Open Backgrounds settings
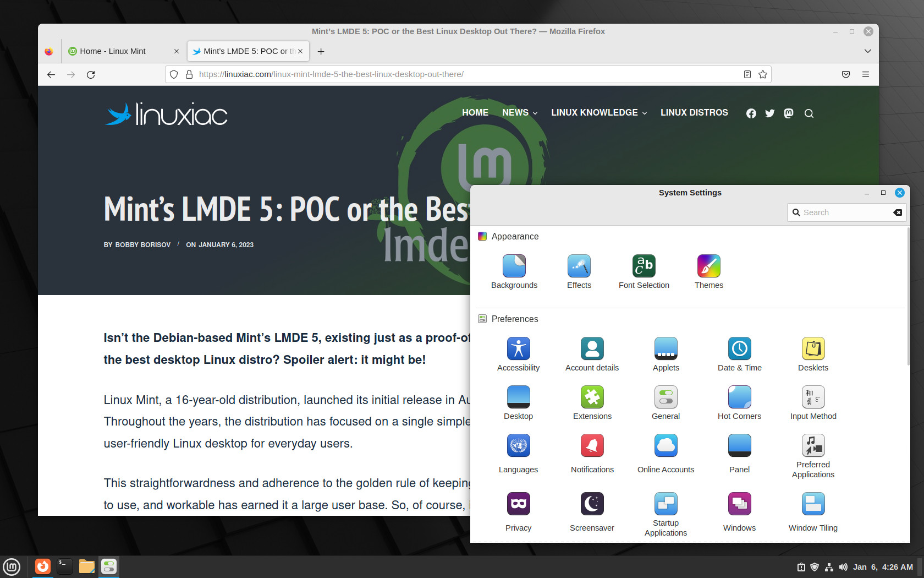The image size is (924, 578). (514, 272)
